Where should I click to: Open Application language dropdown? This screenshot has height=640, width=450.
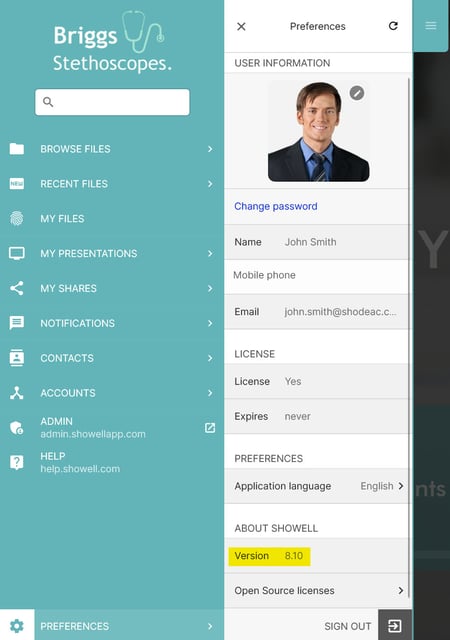point(316,486)
